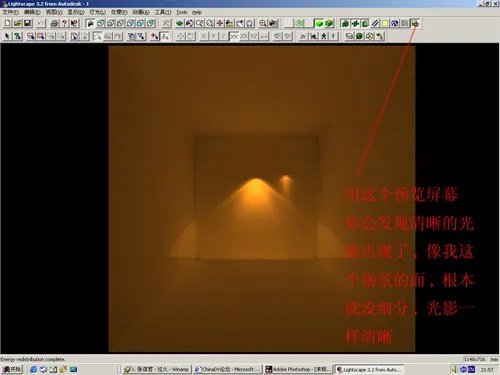The height and width of the screenshot is (375, 500).
Task: Open the 动画(A) menu
Action: 141,12
